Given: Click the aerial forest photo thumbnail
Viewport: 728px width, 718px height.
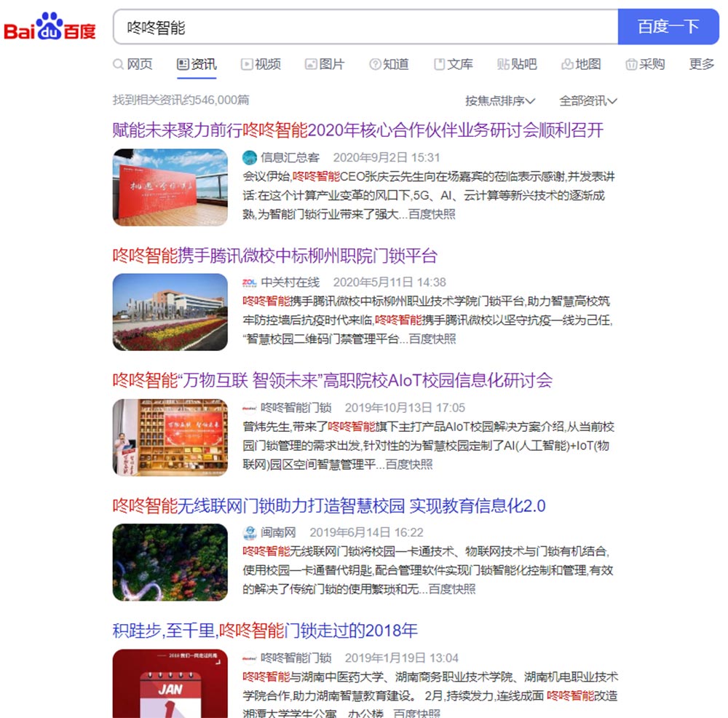Looking at the screenshot, I should click(x=170, y=562).
